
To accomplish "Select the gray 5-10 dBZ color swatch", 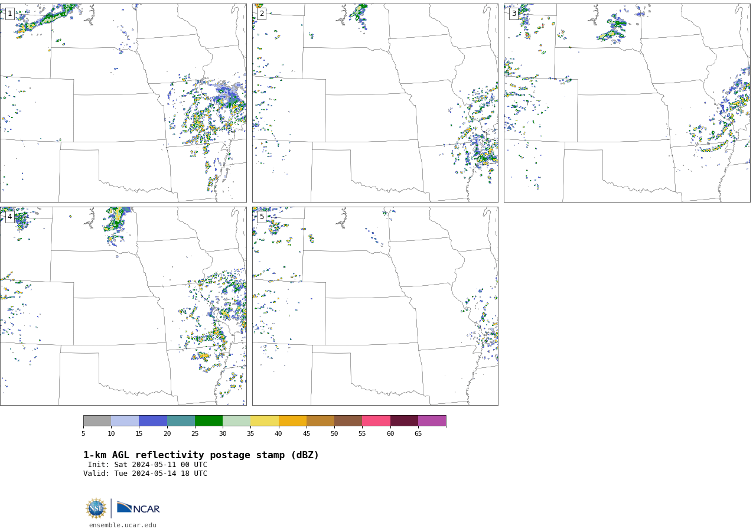I will pyautogui.click(x=97, y=421).
